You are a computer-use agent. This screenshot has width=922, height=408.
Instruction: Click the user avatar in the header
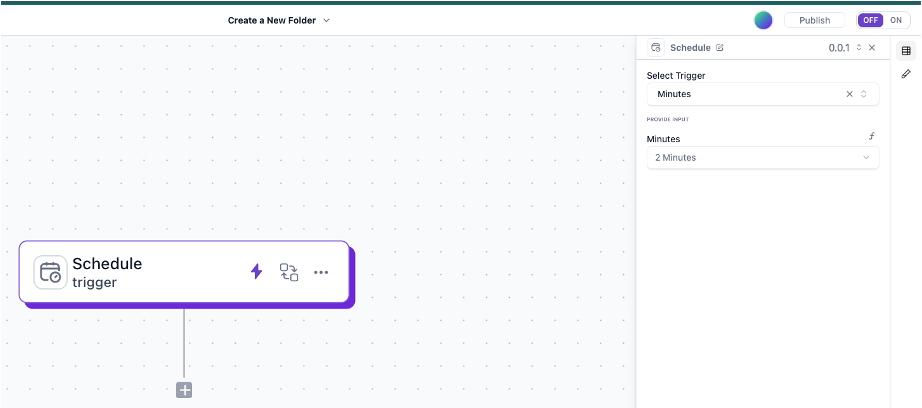click(763, 20)
